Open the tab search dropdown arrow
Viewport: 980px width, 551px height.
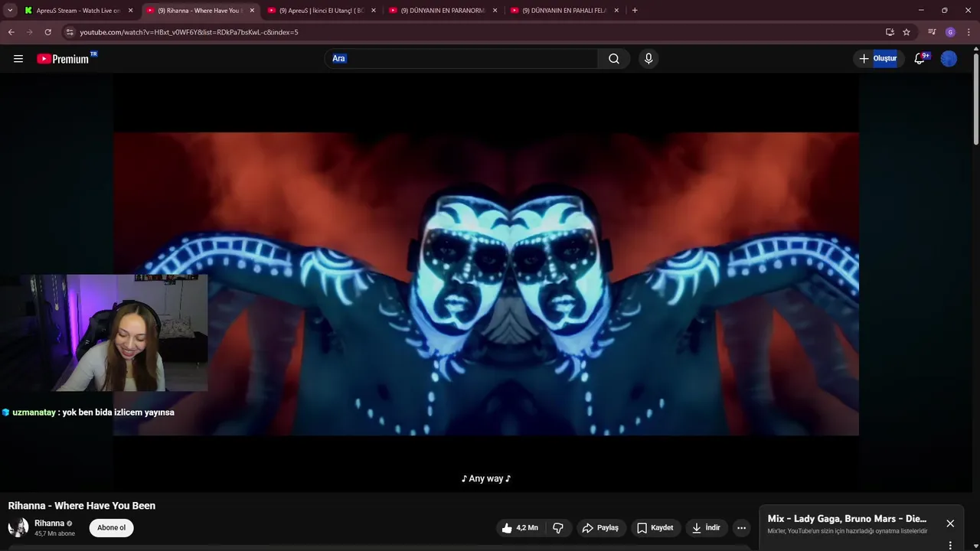click(10, 11)
